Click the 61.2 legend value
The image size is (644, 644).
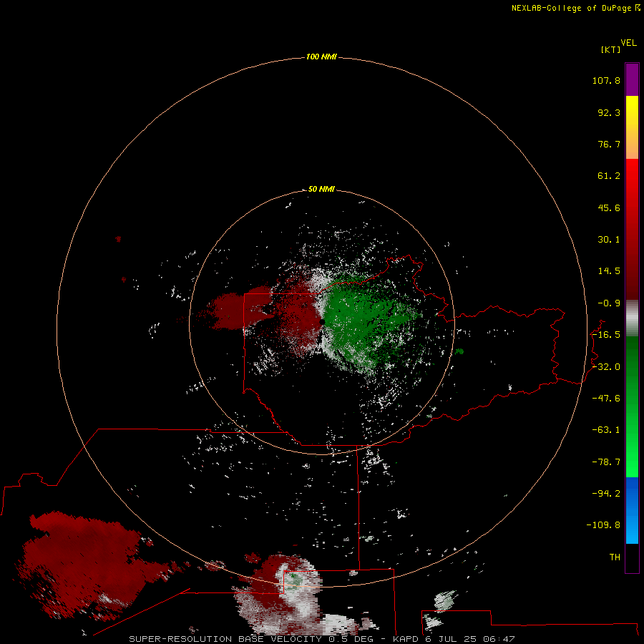(x=609, y=176)
